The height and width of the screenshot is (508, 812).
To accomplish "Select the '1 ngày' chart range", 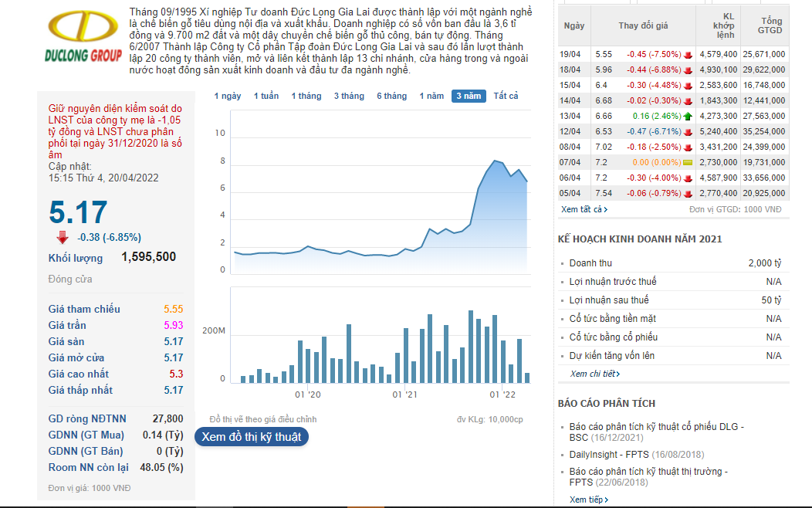I will pos(228,96).
